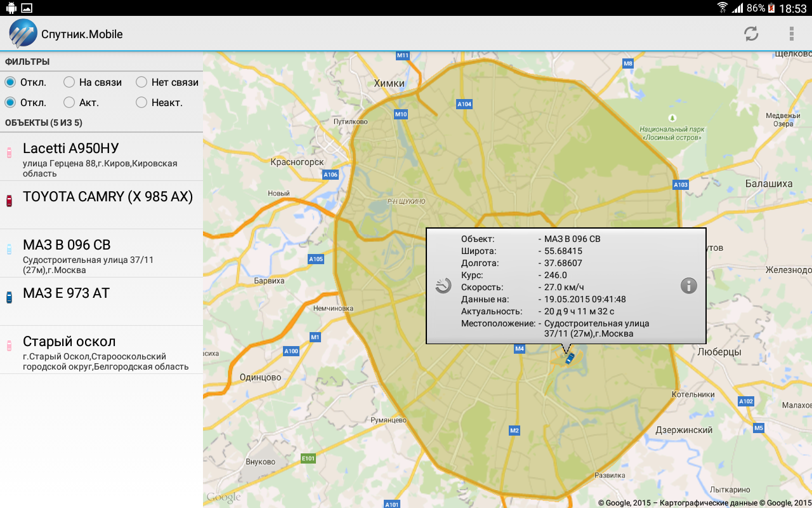Tap the Лосиный остров park marker
The height and width of the screenshot is (508, 812).
pos(672,117)
